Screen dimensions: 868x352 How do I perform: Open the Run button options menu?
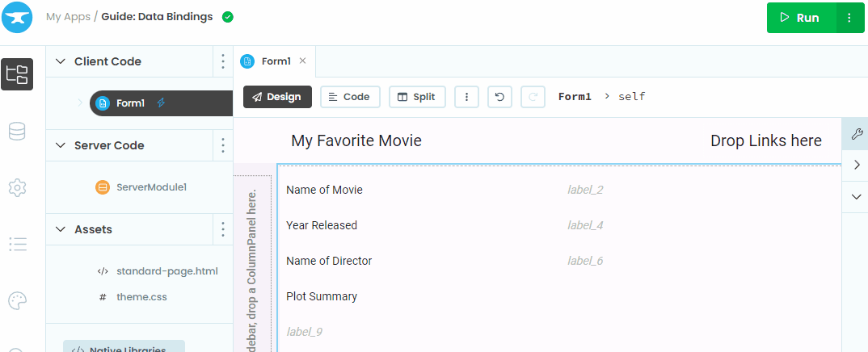[x=849, y=17]
